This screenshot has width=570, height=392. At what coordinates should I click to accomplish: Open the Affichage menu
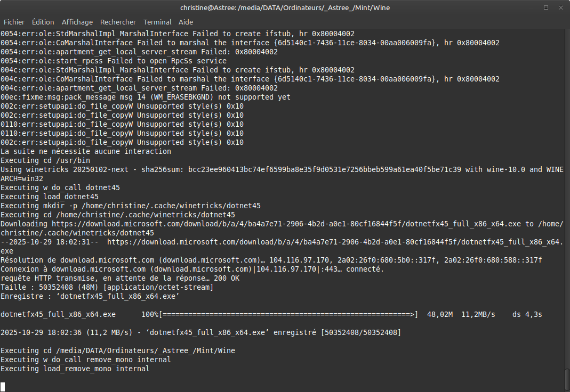click(77, 22)
